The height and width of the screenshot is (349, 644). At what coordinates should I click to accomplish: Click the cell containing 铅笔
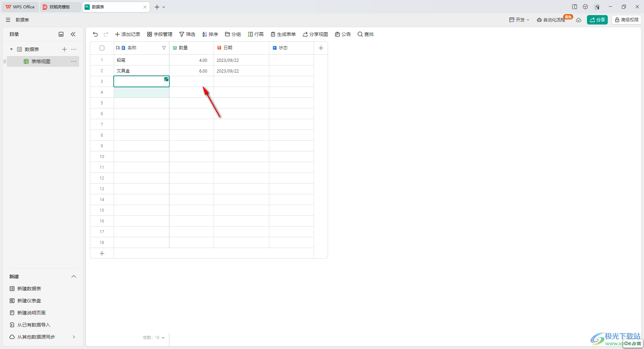142,60
